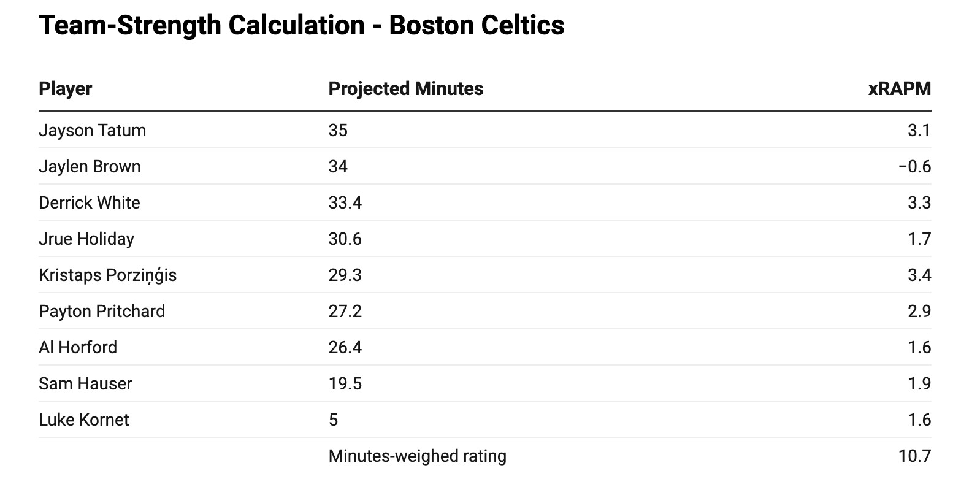
Task: Click the Projected Minutes column header
Action: click(x=405, y=89)
